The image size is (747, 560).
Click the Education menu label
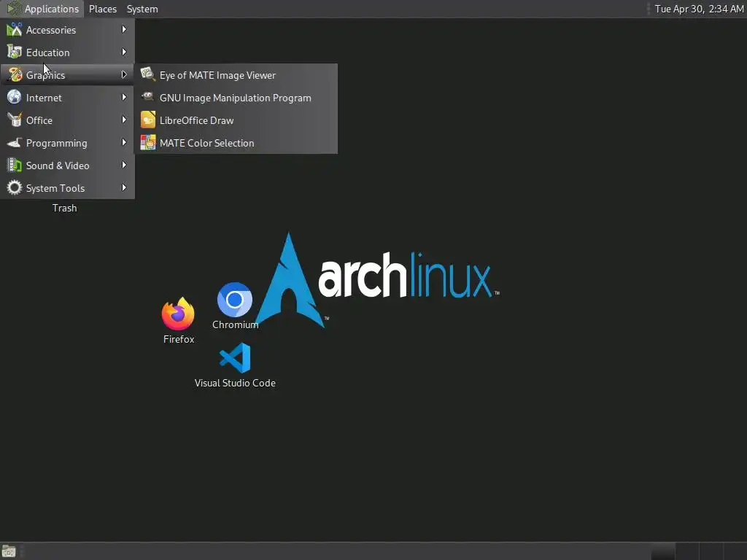[x=47, y=52]
